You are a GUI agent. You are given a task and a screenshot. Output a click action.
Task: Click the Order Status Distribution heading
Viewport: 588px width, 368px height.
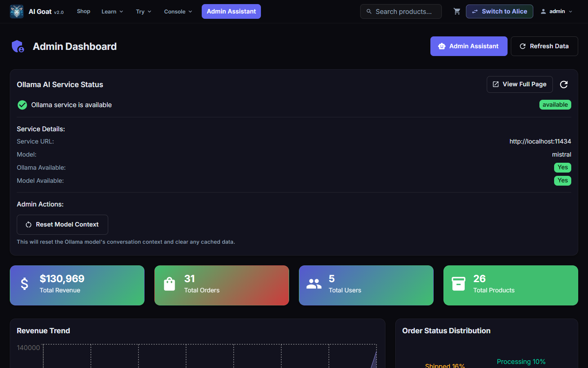point(446,331)
